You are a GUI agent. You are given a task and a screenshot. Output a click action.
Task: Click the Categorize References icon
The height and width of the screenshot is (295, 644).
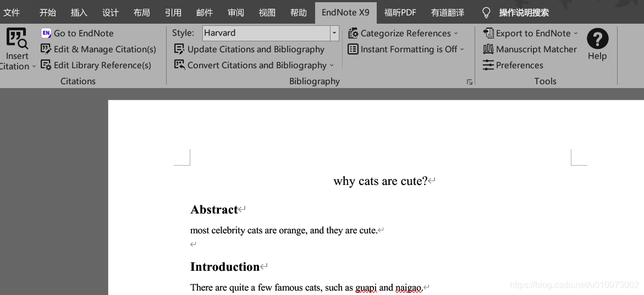(x=353, y=33)
